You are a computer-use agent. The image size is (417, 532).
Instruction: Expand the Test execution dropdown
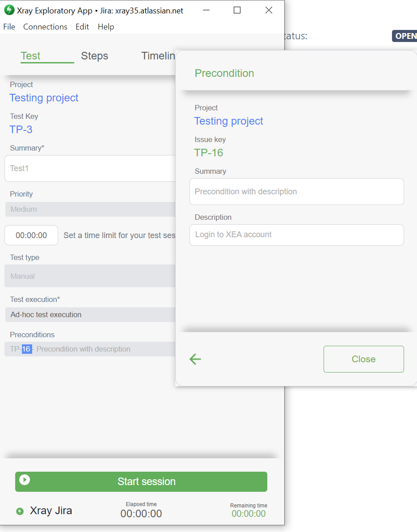point(89,314)
